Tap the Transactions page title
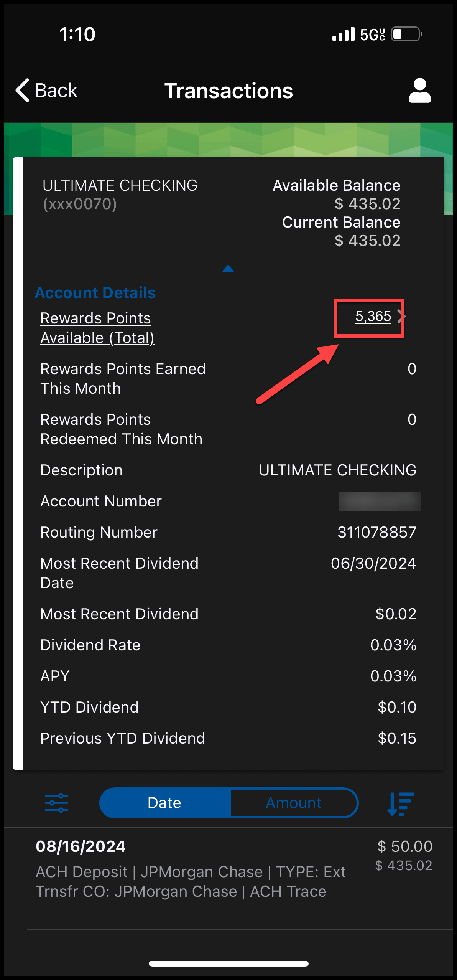Viewport: 457px width, 980px height. (228, 91)
